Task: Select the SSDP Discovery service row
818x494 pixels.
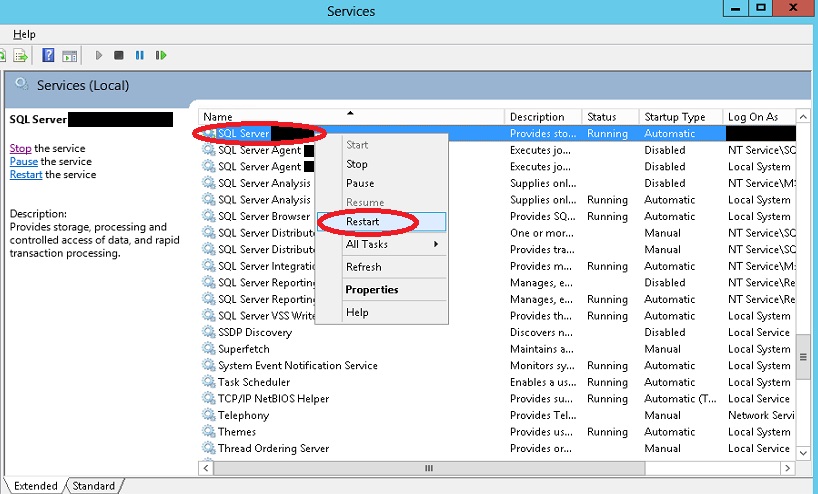Action: click(x=498, y=332)
